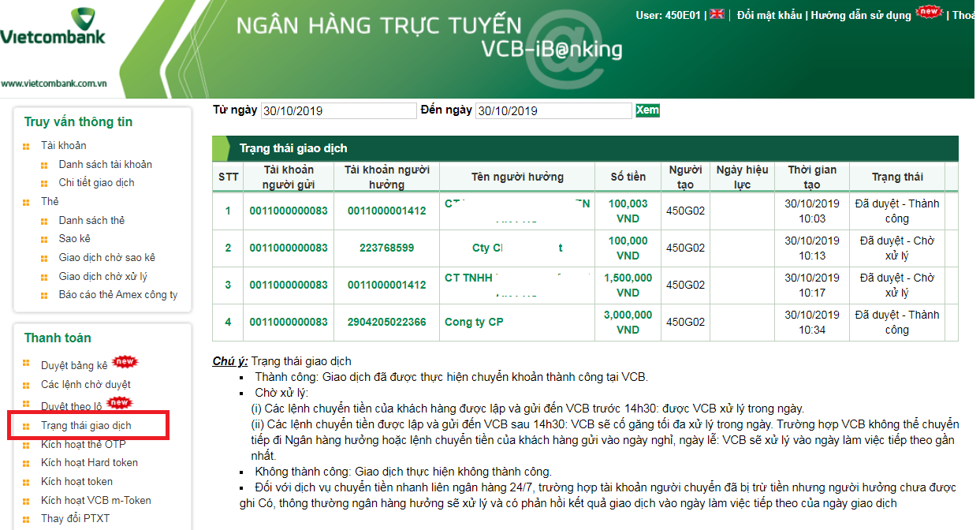Screen dimensions: 980x530
Task: Click the bullet icon beside Thay đổi PTXT
Action: coord(26,519)
